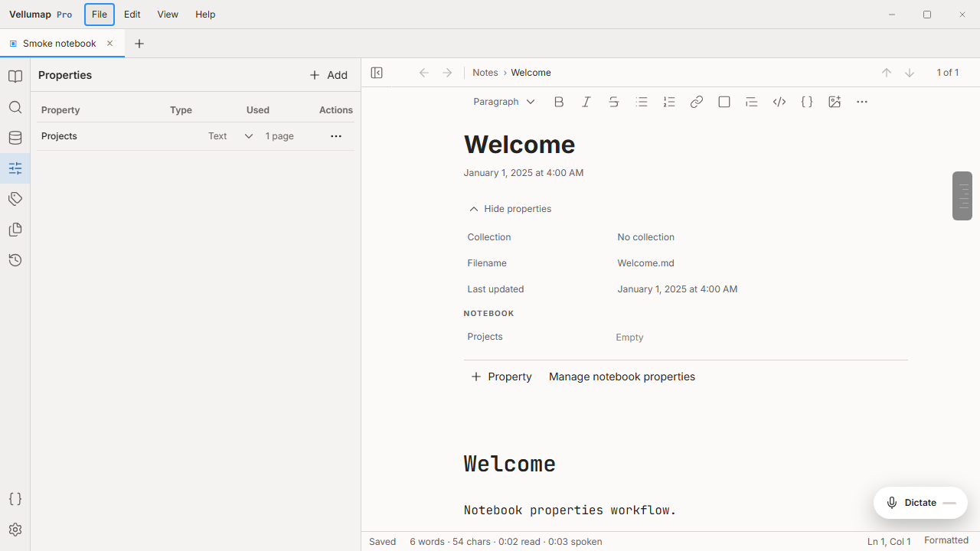Open the search panel magnifier icon
Image resolution: width=980 pixels, height=551 pixels.
[x=15, y=107]
